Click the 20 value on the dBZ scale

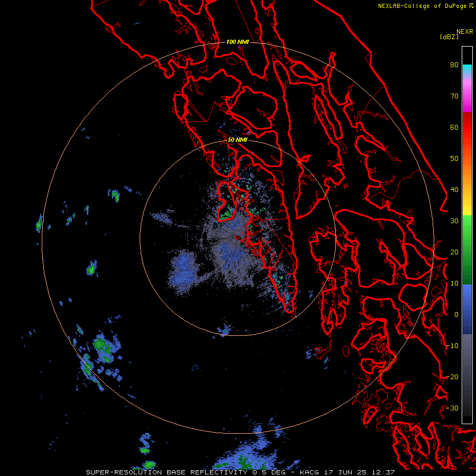[454, 252]
